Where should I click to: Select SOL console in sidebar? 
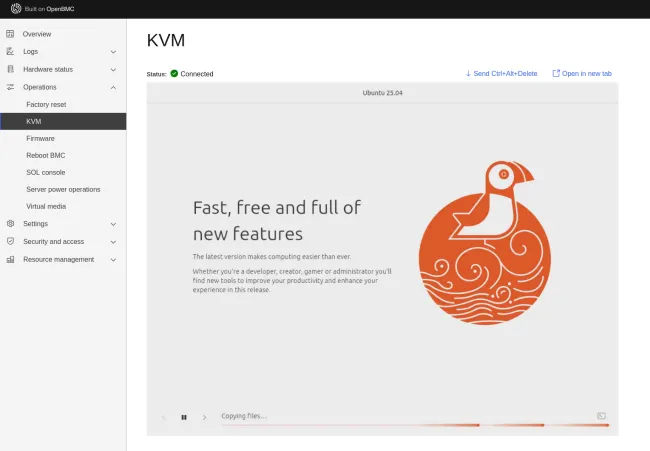coord(46,172)
